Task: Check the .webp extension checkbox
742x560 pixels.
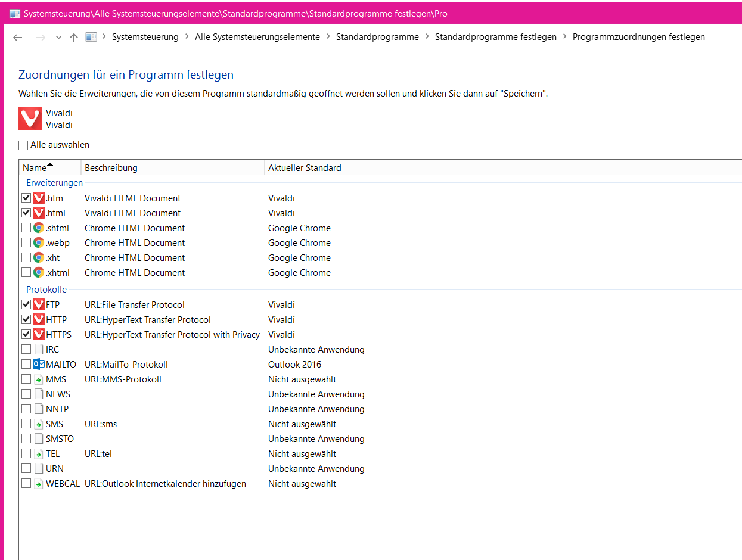Action: (26, 242)
